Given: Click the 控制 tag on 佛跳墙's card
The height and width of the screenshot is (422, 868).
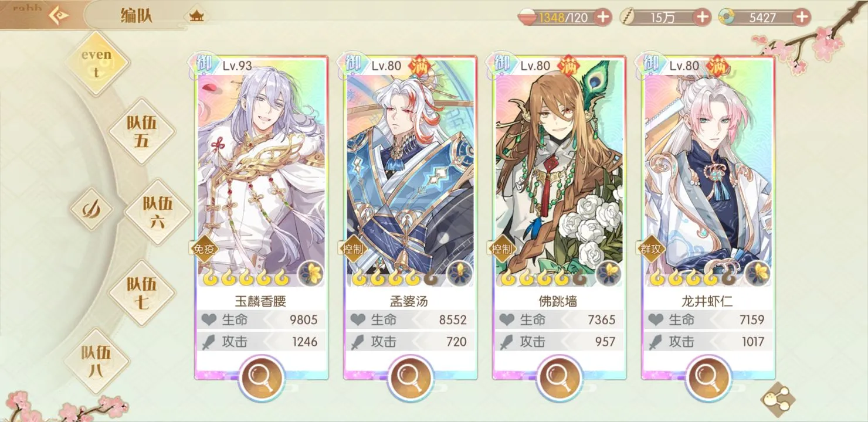Looking at the screenshot, I should 501,249.
